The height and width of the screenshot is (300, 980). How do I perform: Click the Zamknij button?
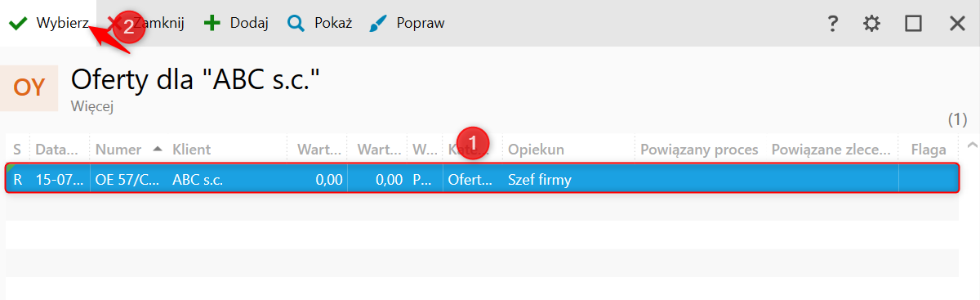(x=149, y=23)
